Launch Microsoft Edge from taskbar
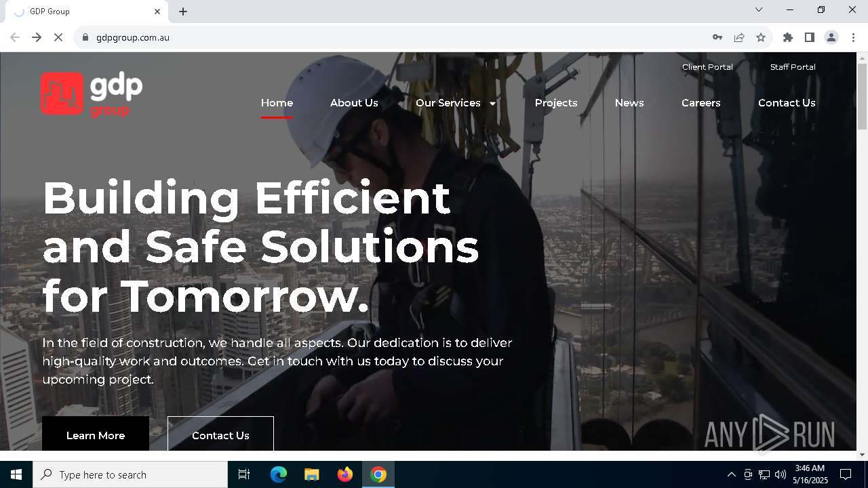The image size is (868, 488). 279,474
